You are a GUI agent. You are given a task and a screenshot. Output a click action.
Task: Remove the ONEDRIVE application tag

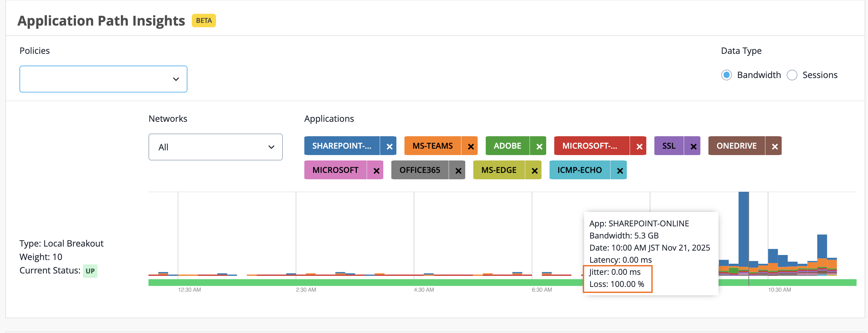(x=774, y=146)
